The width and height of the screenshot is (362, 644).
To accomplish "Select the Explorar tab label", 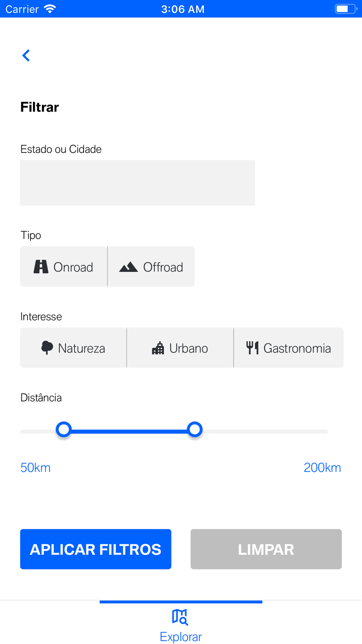I will click(x=181, y=637).
